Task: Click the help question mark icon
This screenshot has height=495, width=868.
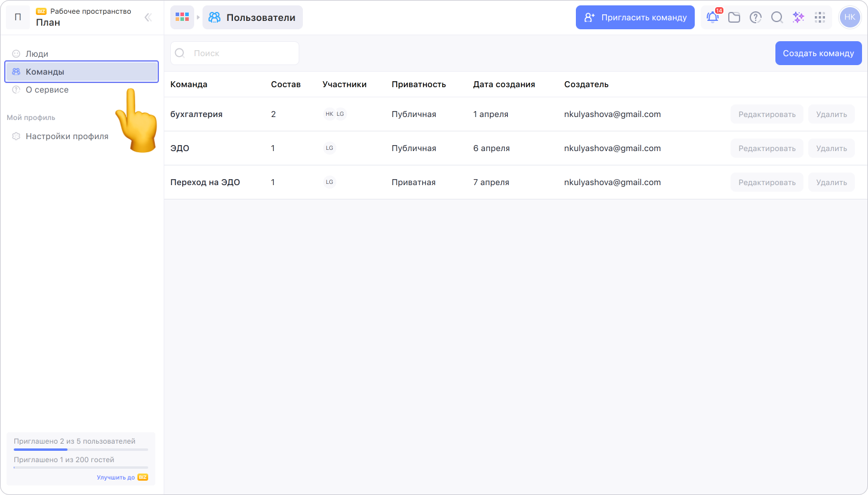Action: tap(756, 17)
